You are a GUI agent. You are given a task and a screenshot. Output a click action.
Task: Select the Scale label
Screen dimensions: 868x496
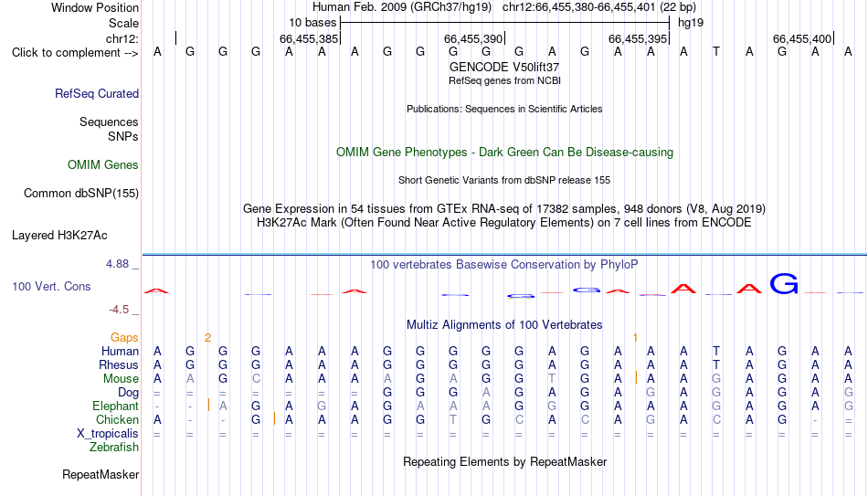click(x=123, y=23)
